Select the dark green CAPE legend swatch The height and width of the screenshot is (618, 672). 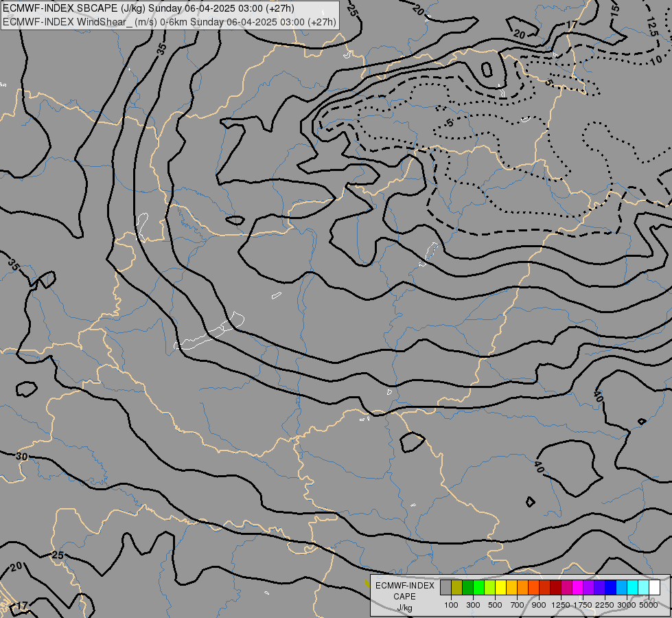click(468, 587)
